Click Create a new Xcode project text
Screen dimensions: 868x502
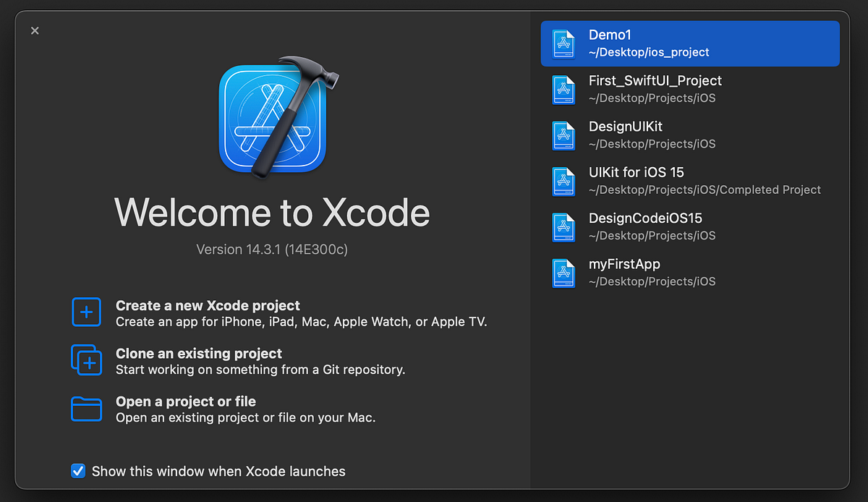208,305
